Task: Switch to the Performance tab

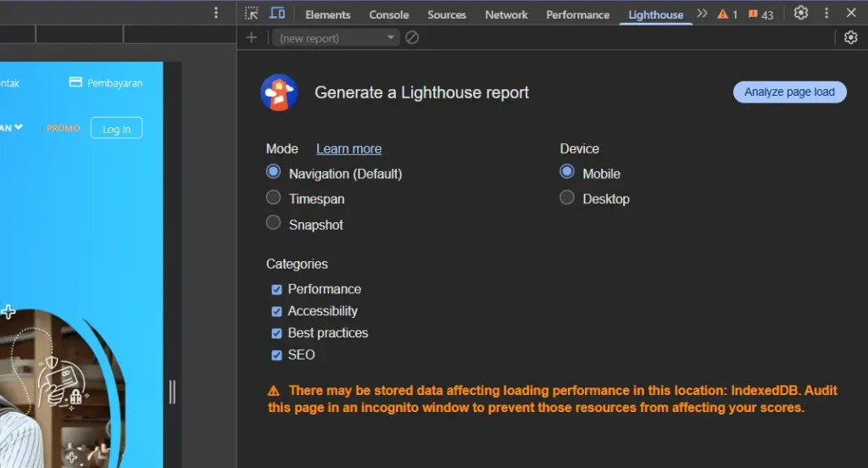Action: tap(577, 15)
